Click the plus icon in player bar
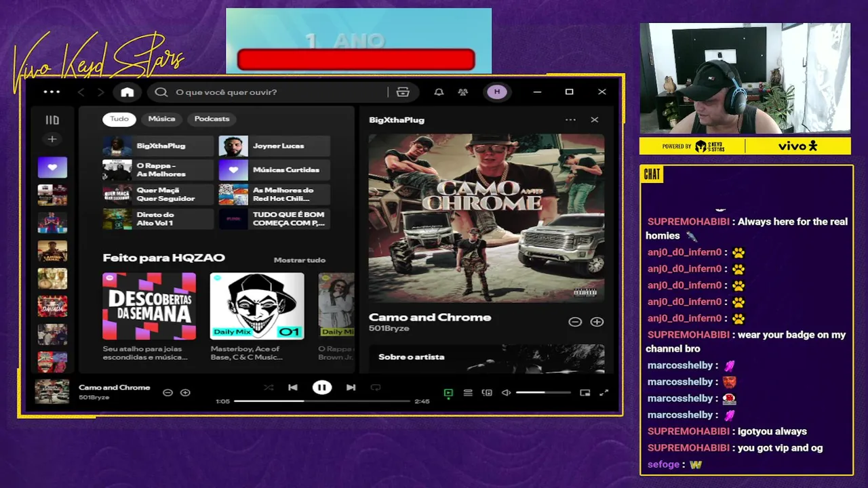Image resolution: width=868 pixels, height=488 pixels. point(185,392)
